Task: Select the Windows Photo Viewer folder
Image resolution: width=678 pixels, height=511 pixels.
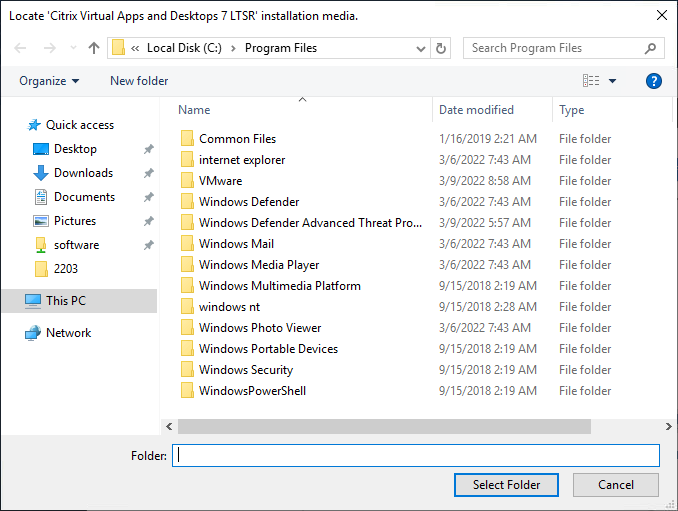Action: pos(259,328)
